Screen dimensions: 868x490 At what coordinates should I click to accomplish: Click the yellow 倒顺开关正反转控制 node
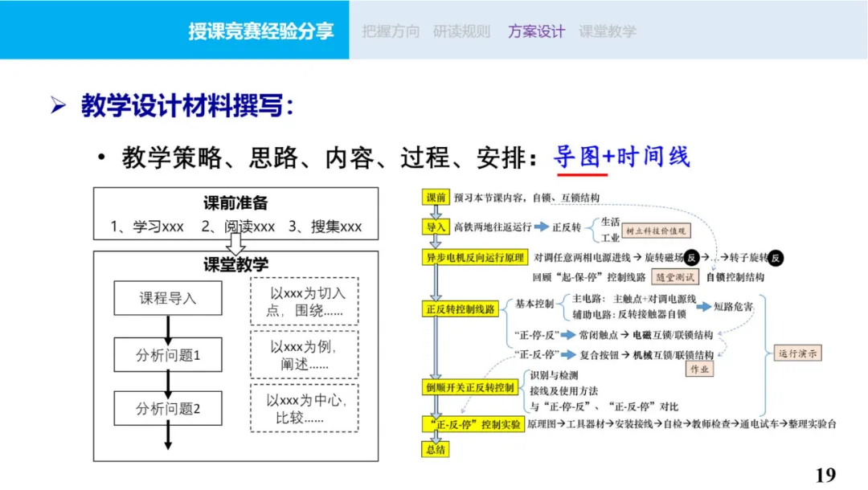pyautogui.click(x=469, y=388)
